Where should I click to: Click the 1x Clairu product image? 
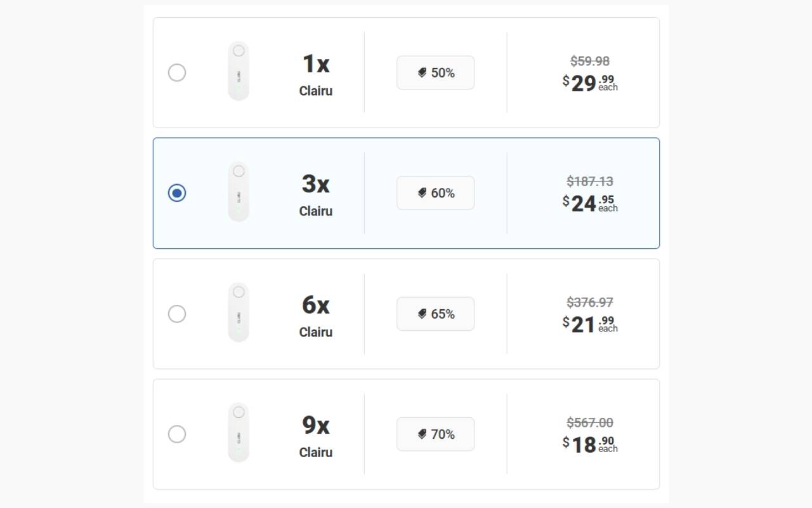pos(239,71)
